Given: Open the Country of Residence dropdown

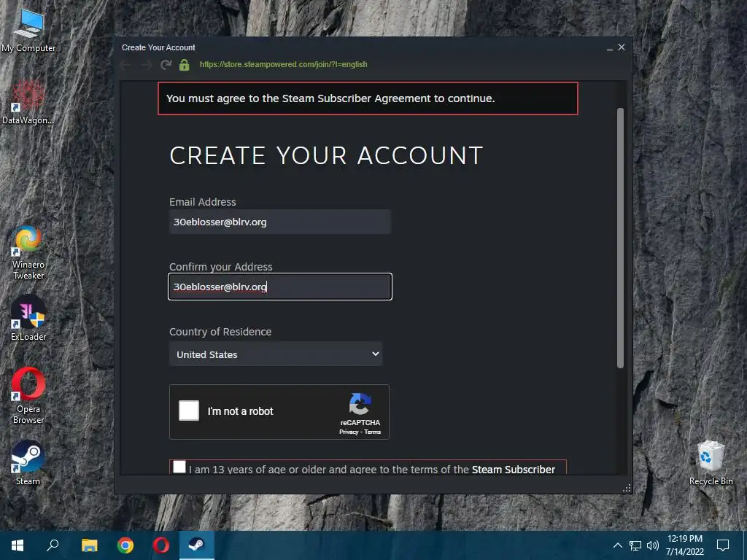Looking at the screenshot, I should coord(275,354).
